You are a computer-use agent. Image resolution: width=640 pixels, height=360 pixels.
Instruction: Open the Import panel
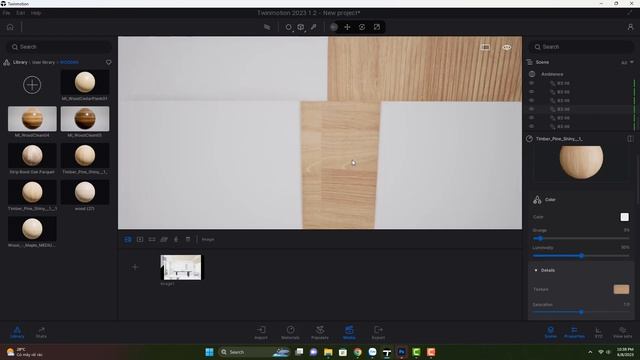click(x=261, y=332)
